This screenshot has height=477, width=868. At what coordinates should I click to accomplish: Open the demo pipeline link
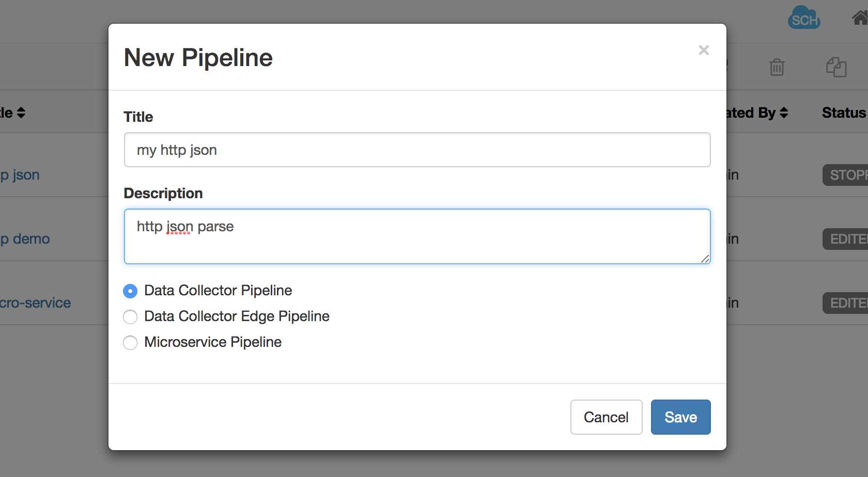(x=25, y=239)
